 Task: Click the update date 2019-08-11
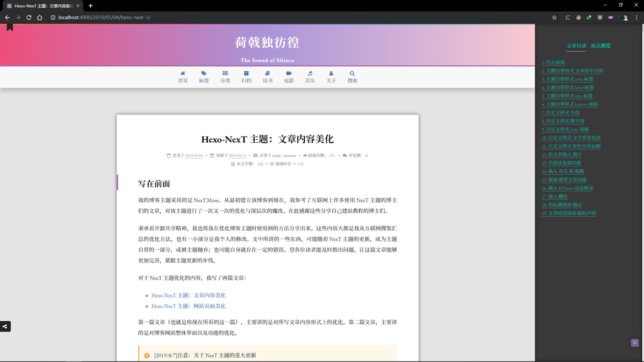(237, 156)
